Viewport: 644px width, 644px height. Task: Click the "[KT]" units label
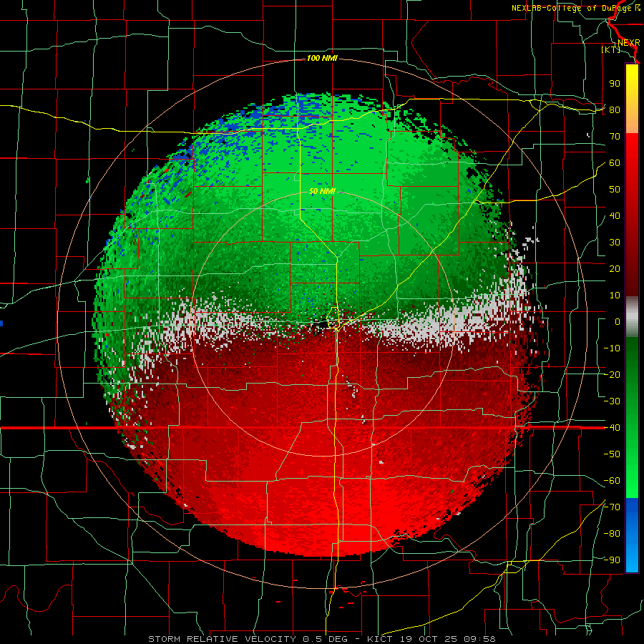[x=611, y=49]
